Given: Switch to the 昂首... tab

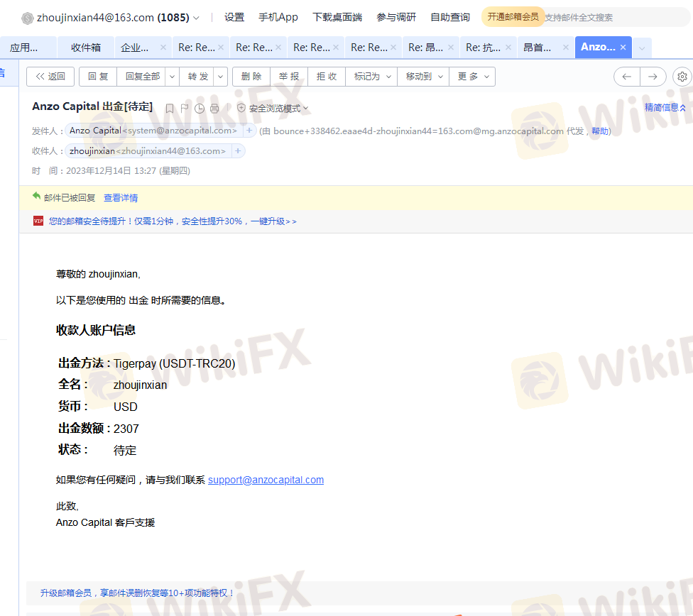Looking at the screenshot, I should pos(538,48).
